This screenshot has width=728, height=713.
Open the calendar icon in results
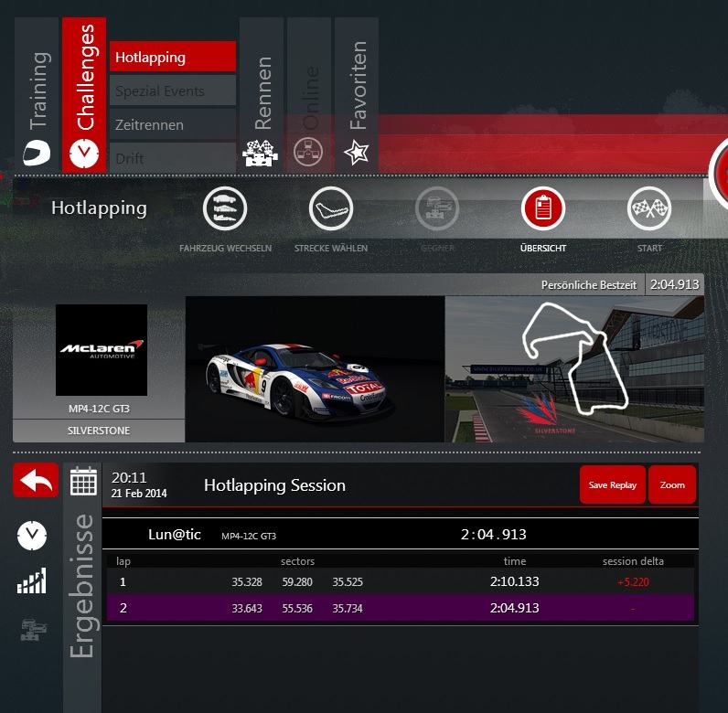[x=83, y=481]
